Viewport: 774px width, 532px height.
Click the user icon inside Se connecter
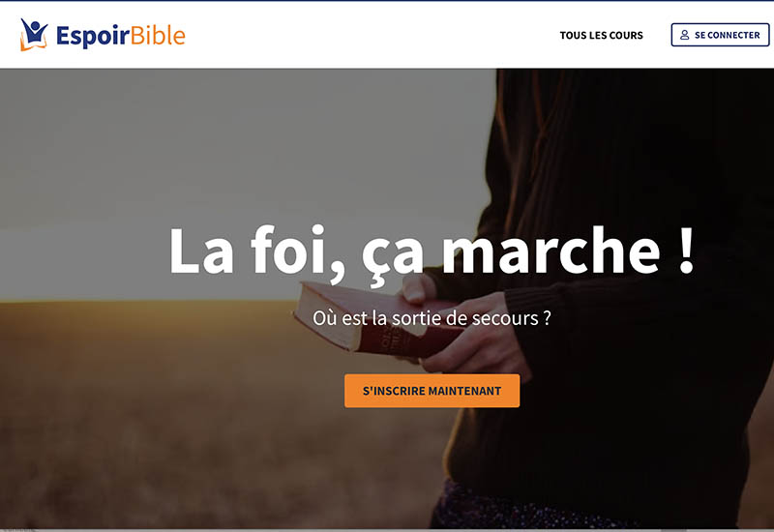point(684,35)
